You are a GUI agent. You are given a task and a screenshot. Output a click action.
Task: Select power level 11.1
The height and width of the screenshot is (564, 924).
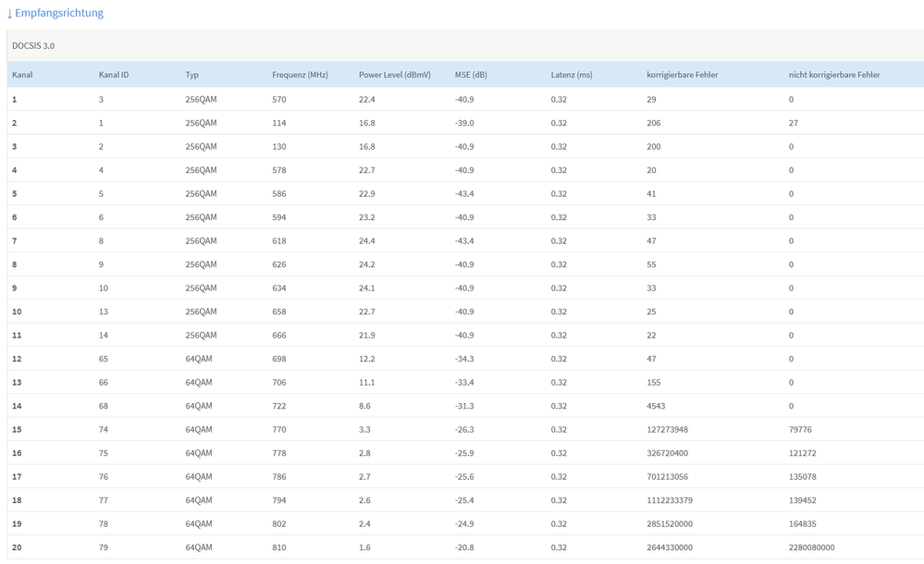click(x=366, y=383)
